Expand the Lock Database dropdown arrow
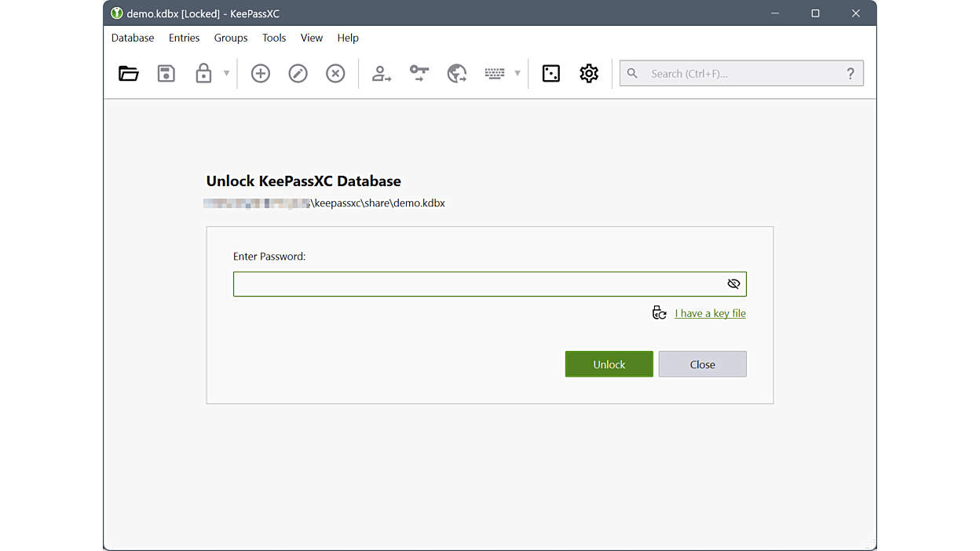 click(x=226, y=74)
